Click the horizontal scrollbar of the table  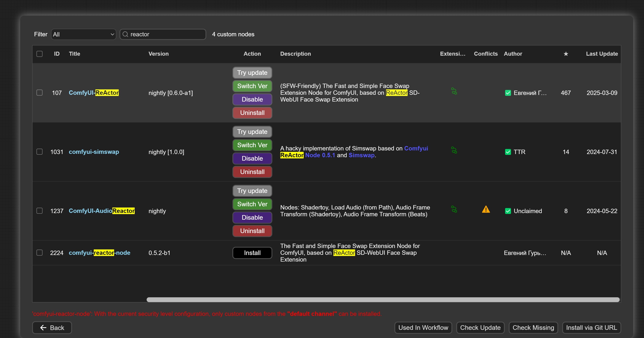pos(383,299)
